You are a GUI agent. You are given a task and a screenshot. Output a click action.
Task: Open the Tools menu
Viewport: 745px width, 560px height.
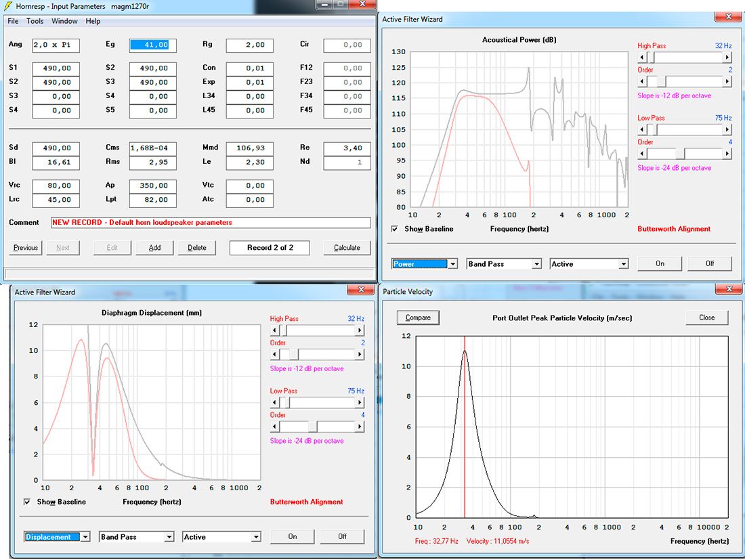coord(35,21)
